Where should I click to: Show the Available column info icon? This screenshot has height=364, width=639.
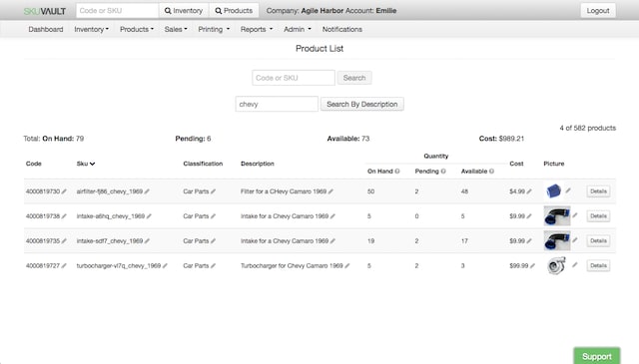pyautogui.click(x=492, y=172)
